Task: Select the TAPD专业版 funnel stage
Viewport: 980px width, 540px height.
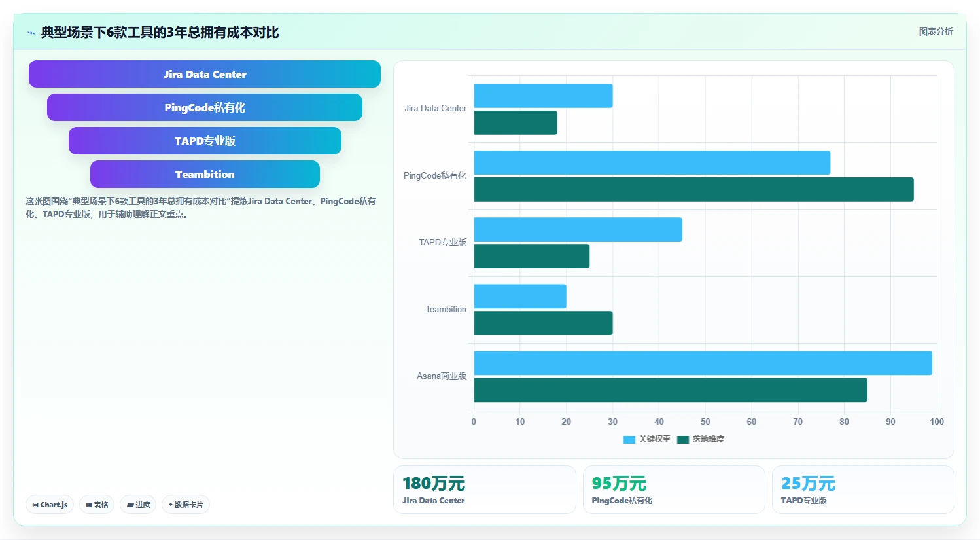Action: [205, 141]
